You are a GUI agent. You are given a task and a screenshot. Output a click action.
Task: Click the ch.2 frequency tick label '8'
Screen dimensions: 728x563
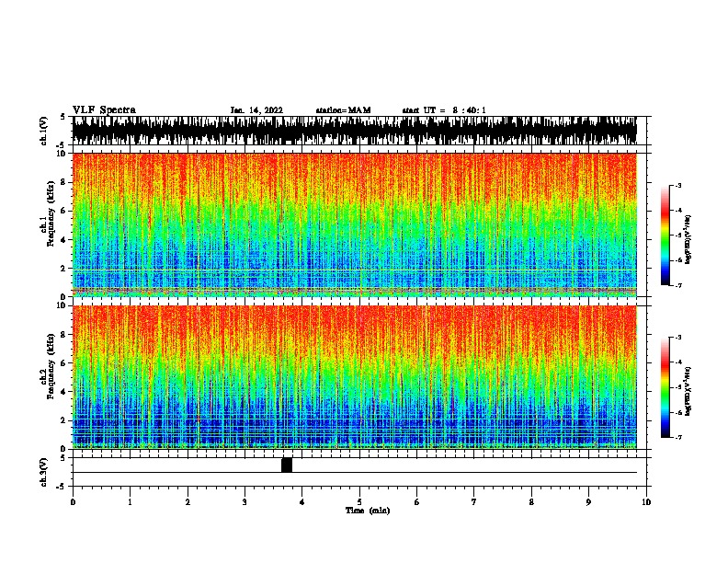pos(64,334)
